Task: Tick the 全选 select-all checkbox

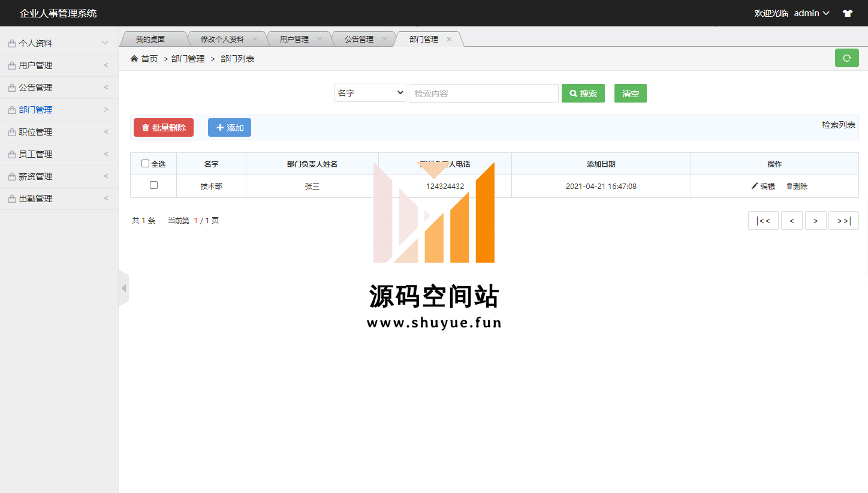Action: [145, 164]
